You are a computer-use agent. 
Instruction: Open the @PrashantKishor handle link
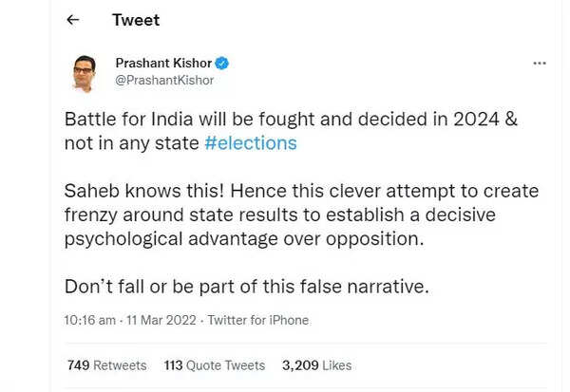point(163,81)
